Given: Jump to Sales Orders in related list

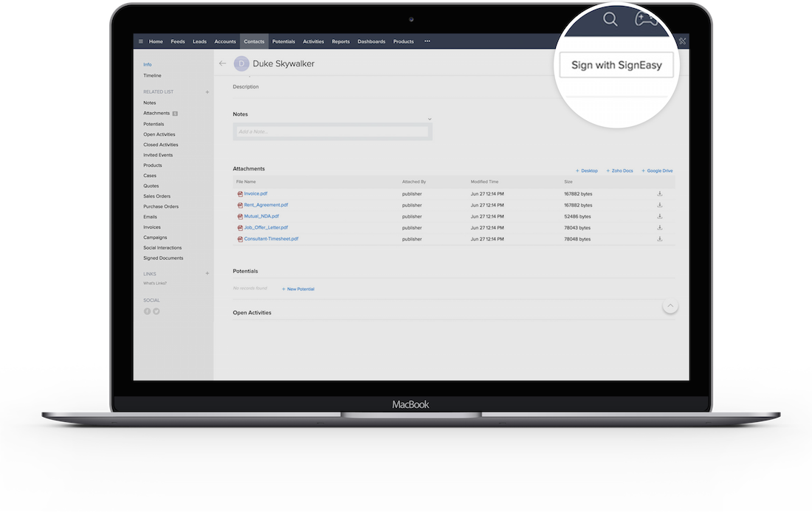Looking at the screenshot, I should point(157,197).
